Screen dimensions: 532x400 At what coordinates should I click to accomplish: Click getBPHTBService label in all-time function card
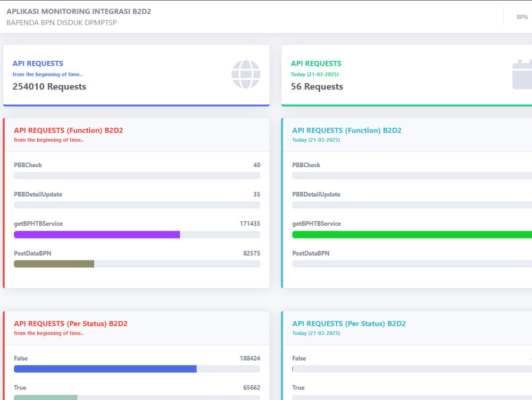pyautogui.click(x=38, y=223)
